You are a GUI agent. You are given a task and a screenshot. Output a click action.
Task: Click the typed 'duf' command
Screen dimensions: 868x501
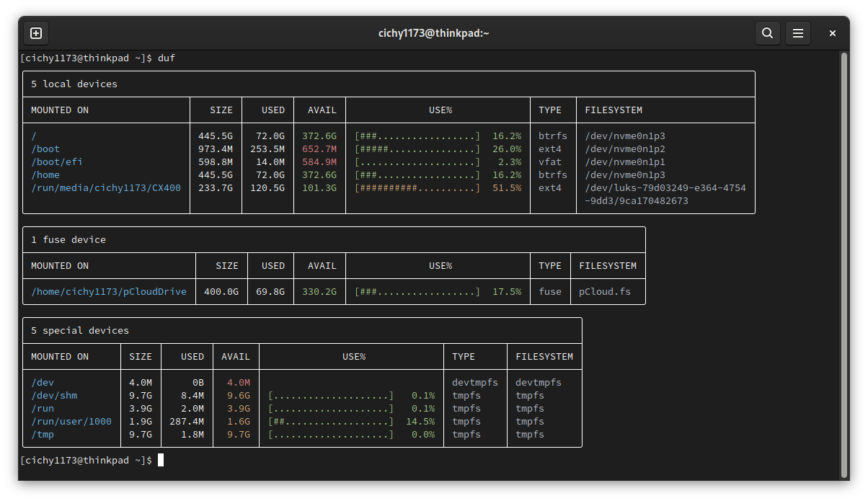click(167, 58)
